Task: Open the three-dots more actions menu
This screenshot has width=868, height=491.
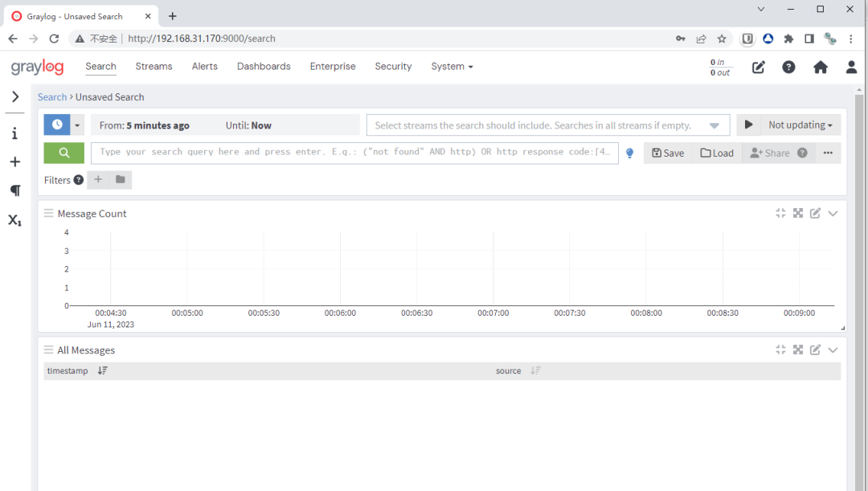Action: click(828, 153)
